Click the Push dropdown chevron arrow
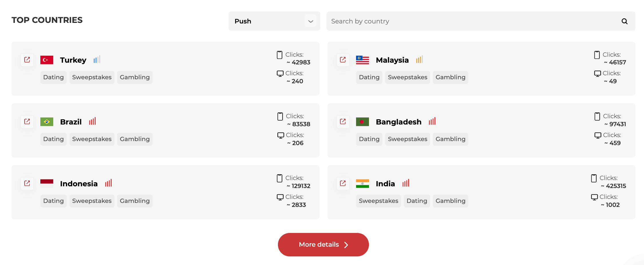 pyautogui.click(x=311, y=21)
